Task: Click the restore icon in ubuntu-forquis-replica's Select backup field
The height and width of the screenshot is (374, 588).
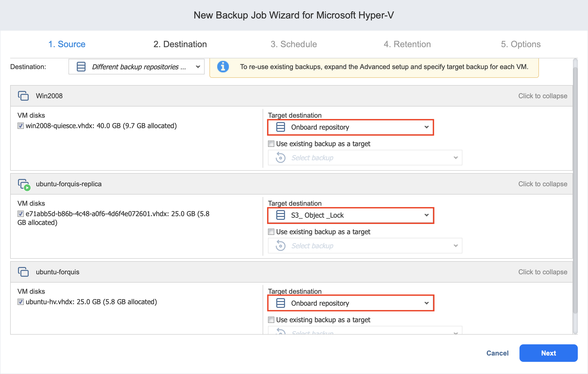Action: (281, 246)
